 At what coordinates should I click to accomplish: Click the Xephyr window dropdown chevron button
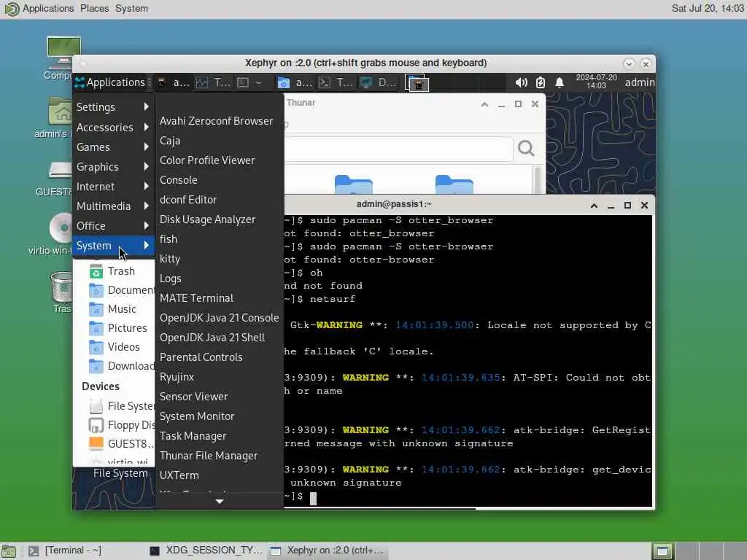coord(629,64)
